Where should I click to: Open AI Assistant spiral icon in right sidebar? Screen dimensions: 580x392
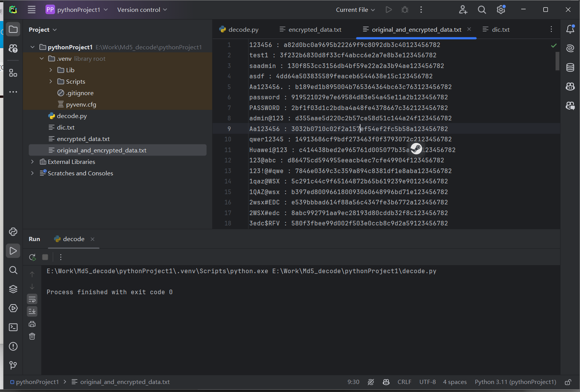click(x=570, y=48)
